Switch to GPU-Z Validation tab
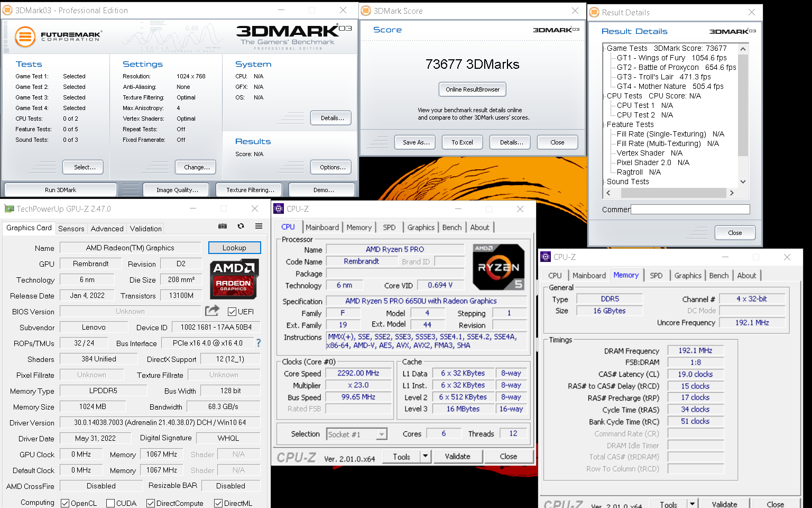 pyautogui.click(x=146, y=229)
